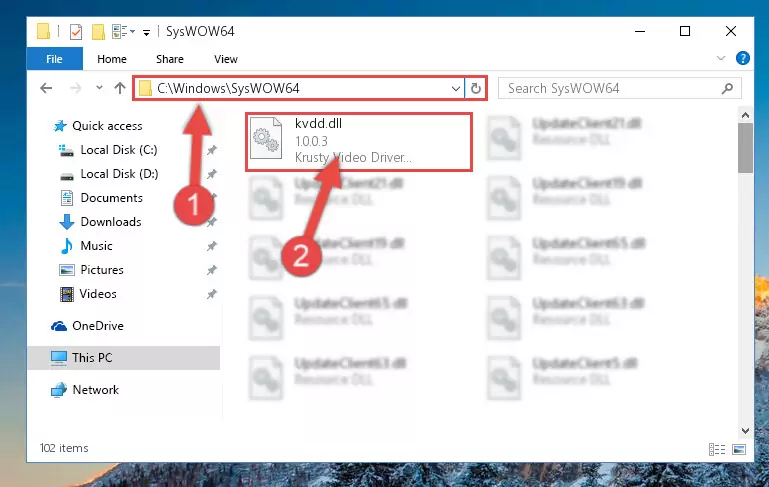The width and height of the screenshot is (769, 487).
Task: Click the address bar path C:\Windows\SysWOW64
Action: click(228, 88)
